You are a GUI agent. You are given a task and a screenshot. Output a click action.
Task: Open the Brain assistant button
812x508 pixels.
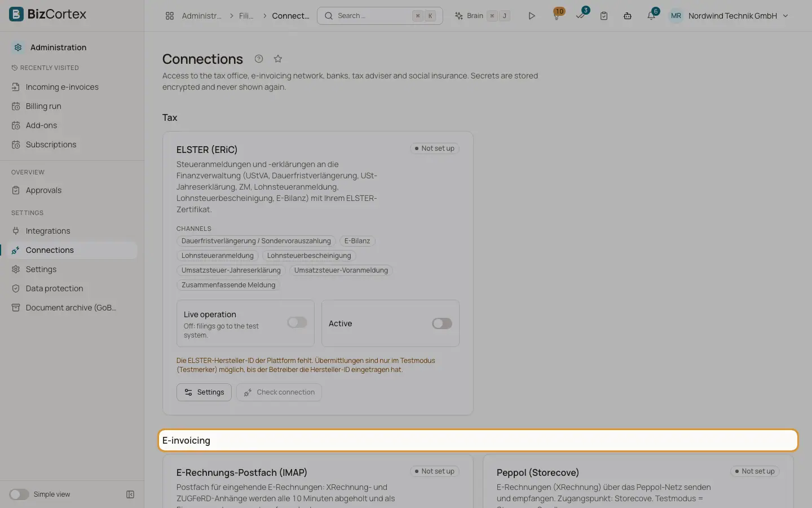click(x=482, y=16)
